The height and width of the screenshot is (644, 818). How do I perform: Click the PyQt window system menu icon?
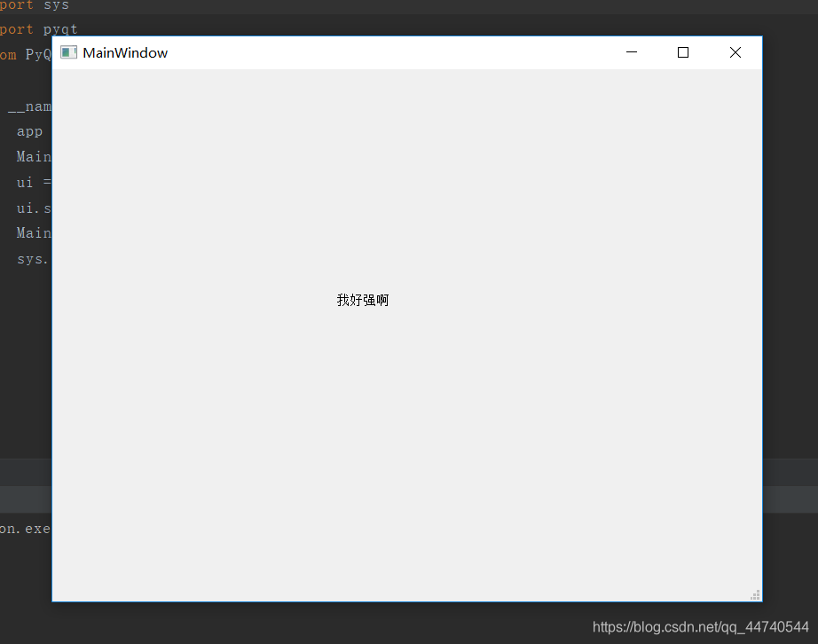click(x=68, y=52)
